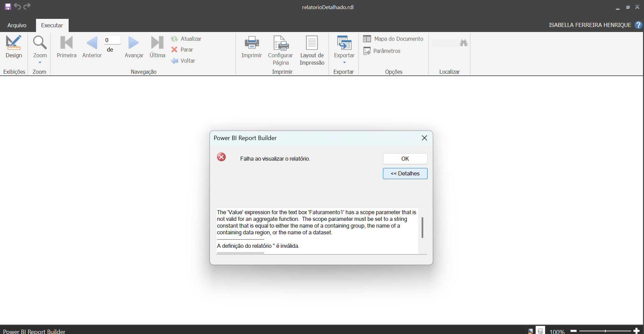Viewport: 644px width, 334px height.
Task: Click the binoculars find icon
Action: coord(464,42)
